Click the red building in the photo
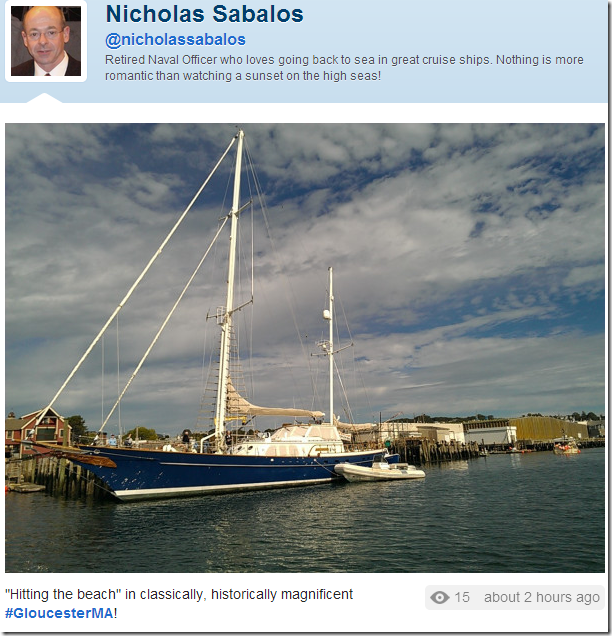This screenshot has width=612, height=636. tap(37, 430)
